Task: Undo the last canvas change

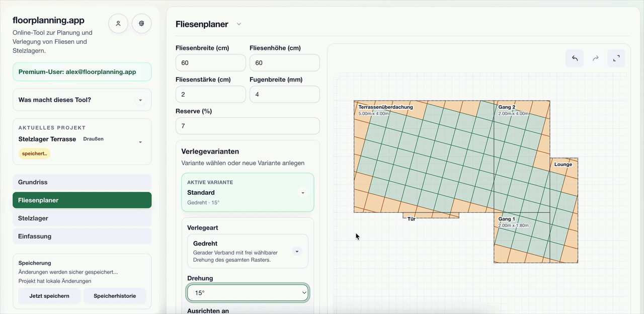Action: (x=575, y=58)
